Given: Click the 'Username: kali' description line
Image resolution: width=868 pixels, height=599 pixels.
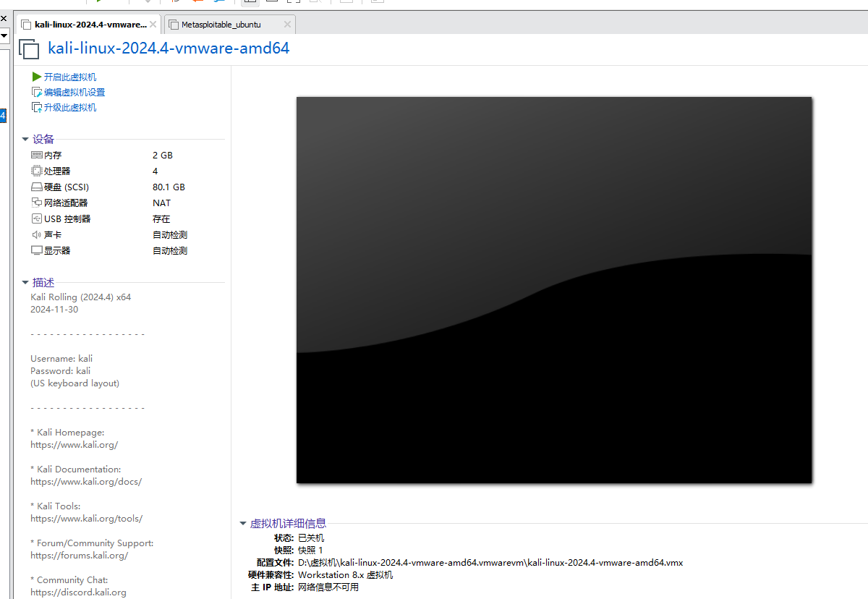Looking at the screenshot, I should pyautogui.click(x=61, y=358).
